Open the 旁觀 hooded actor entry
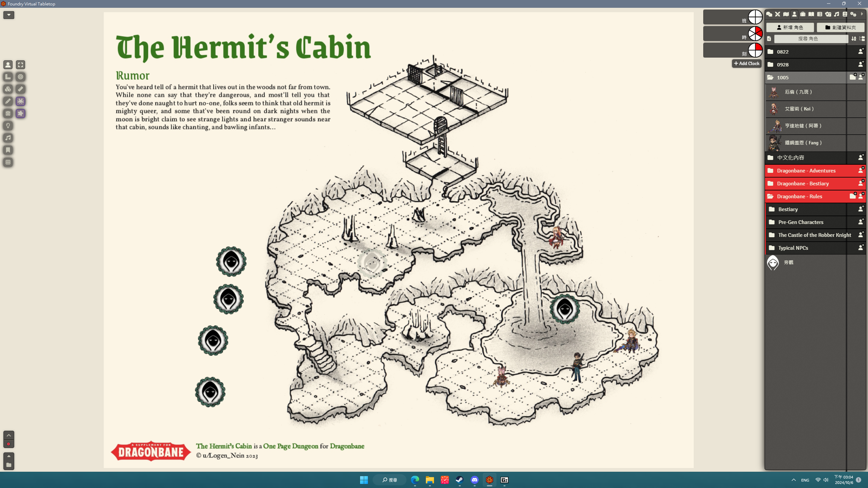Screen dimensions: 868x488 (815, 263)
